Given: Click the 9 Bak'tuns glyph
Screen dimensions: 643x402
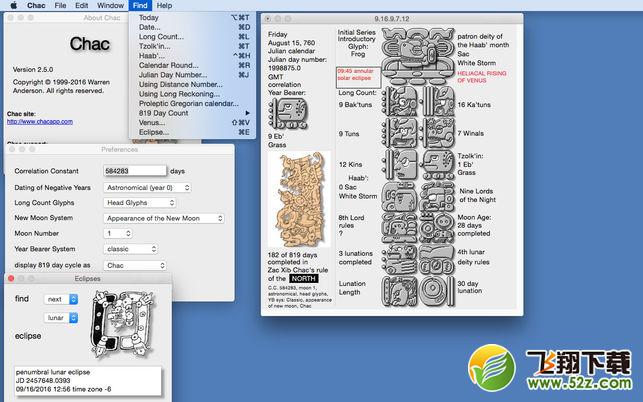Looking at the screenshot, I should (400, 101).
